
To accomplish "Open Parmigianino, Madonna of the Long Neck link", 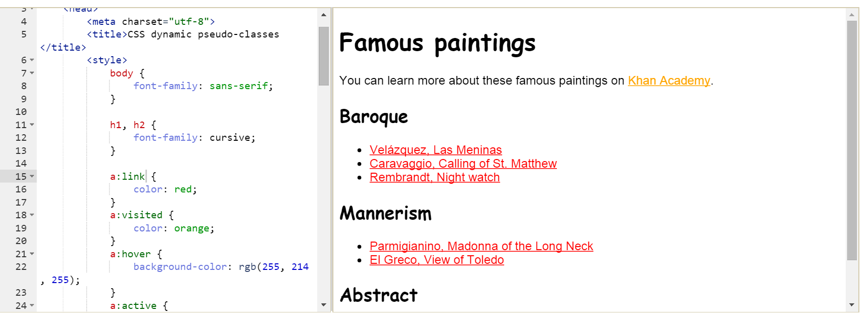I will click(481, 246).
